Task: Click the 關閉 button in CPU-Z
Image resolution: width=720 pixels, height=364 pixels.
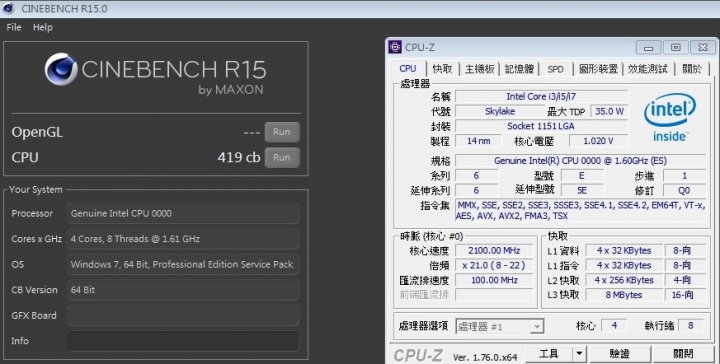Action: pyautogui.click(x=684, y=354)
